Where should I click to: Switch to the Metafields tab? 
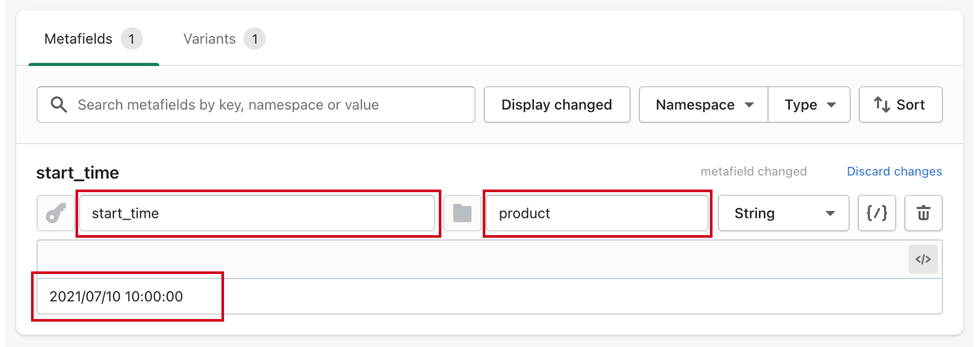(x=94, y=39)
